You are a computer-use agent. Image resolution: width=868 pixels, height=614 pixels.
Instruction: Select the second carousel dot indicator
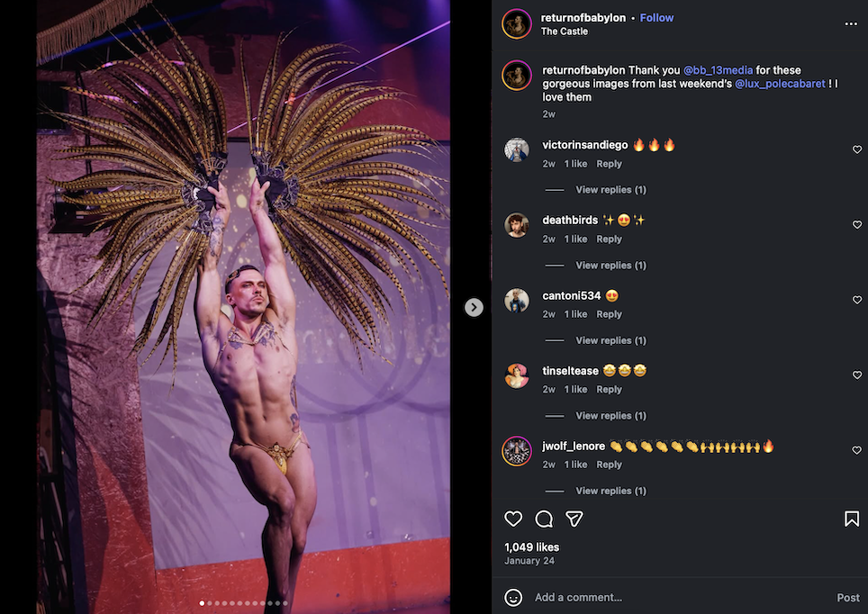click(x=210, y=603)
